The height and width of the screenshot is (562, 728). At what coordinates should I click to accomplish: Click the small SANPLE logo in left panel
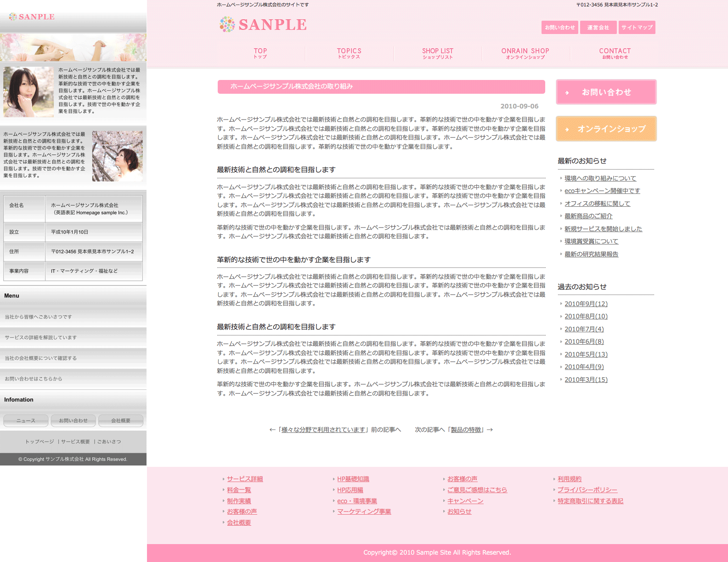click(x=32, y=17)
